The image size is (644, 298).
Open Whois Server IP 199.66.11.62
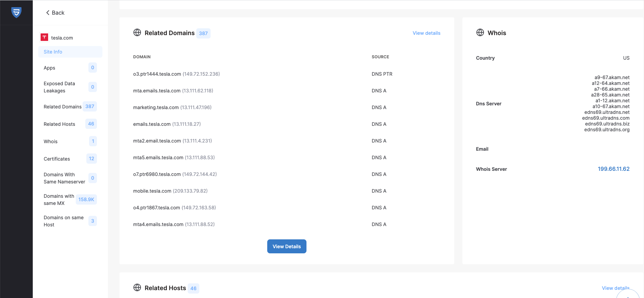614,169
